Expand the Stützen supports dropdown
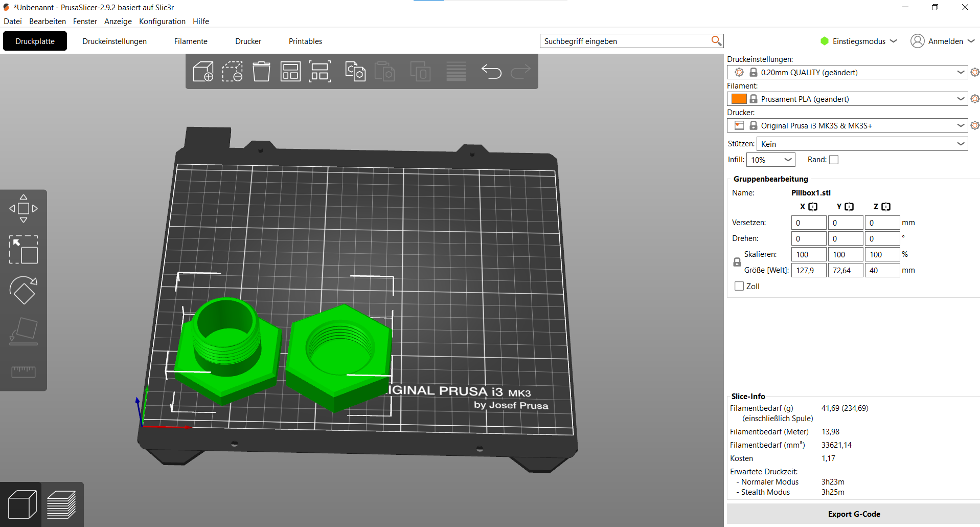Viewport: 980px width, 527px height. 862,144
